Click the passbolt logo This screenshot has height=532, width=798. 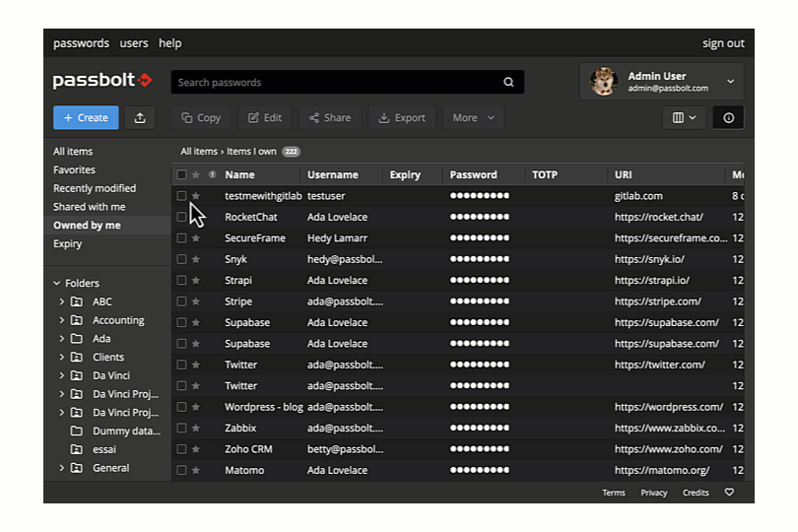click(102, 80)
